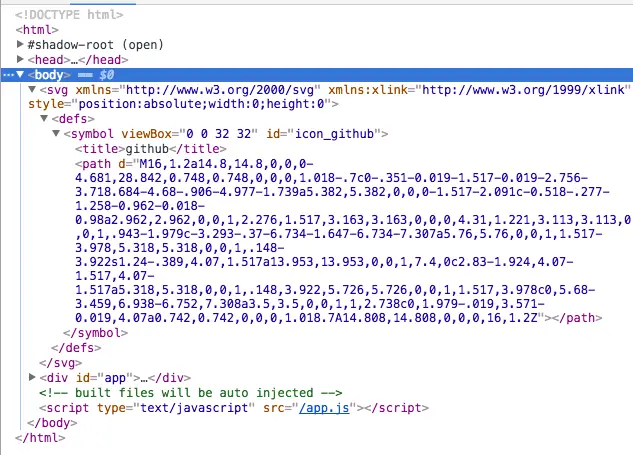Viewport: 633px width, 455px height.
Task: Click the type="text/javascript" attribute value
Action: click(194, 408)
